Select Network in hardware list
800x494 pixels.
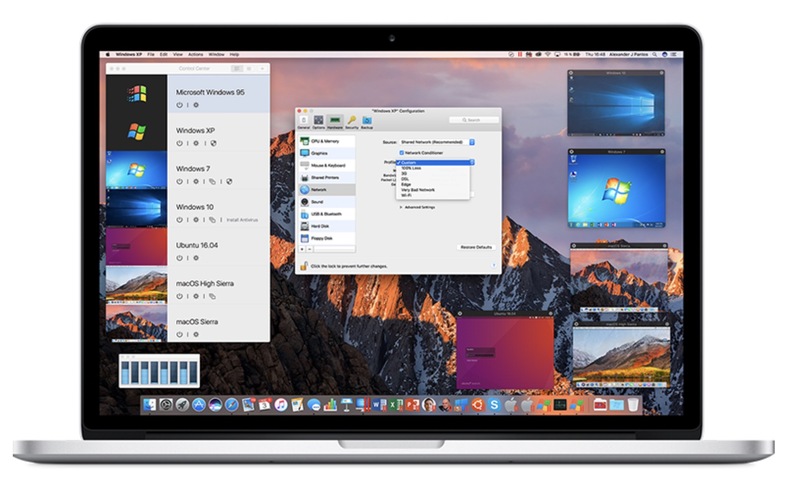click(327, 189)
